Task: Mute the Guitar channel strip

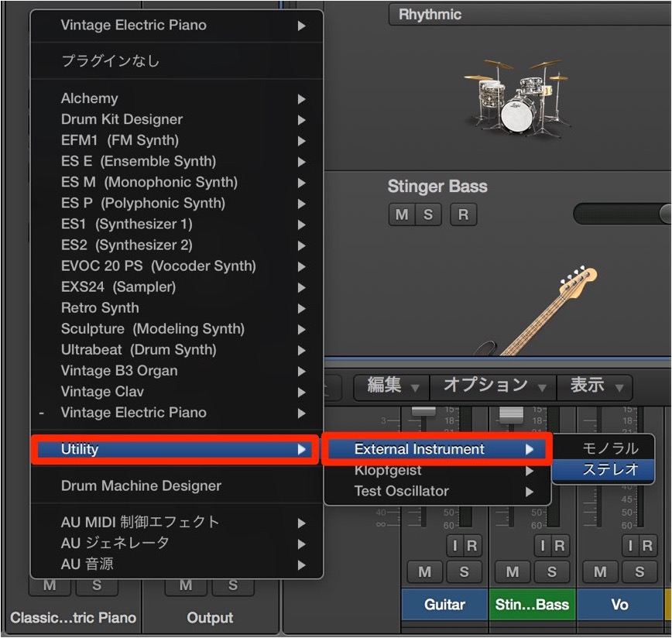Action: click(x=425, y=571)
